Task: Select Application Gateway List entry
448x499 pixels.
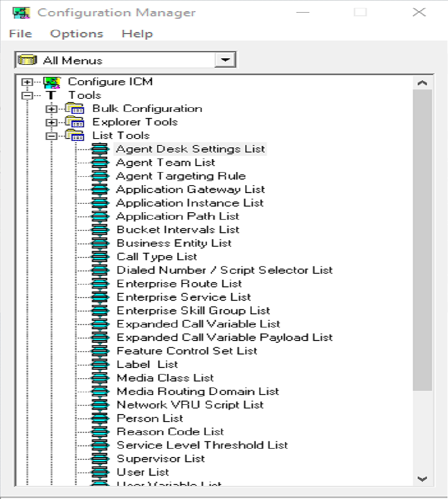Action: [191, 189]
